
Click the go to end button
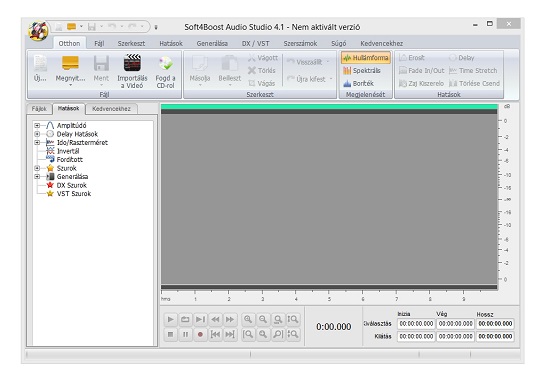230,334
